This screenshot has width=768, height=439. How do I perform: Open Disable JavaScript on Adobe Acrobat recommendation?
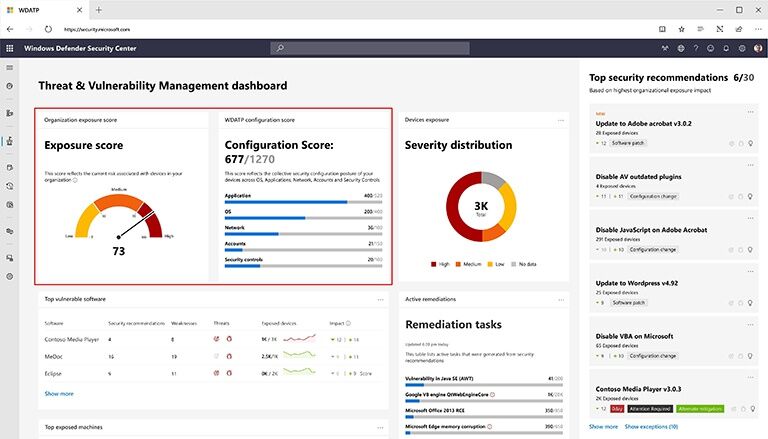click(x=651, y=230)
